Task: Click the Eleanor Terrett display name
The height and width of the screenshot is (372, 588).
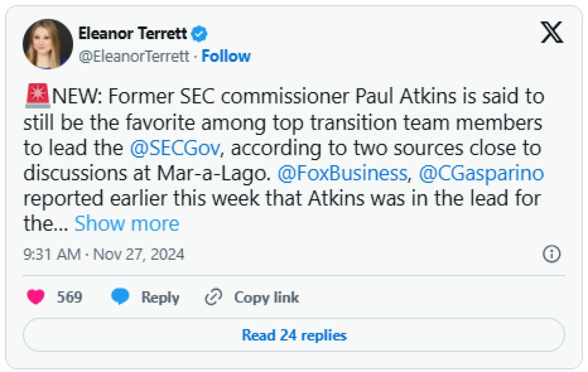Action: click(x=132, y=34)
